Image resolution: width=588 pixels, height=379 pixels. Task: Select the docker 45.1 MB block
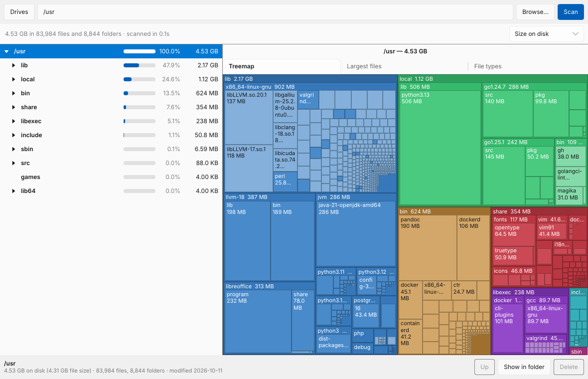pos(410,299)
